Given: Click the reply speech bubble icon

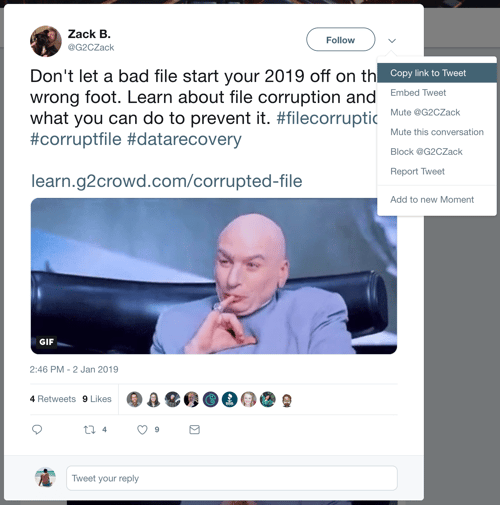Looking at the screenshot, I should tap(37, 429).
